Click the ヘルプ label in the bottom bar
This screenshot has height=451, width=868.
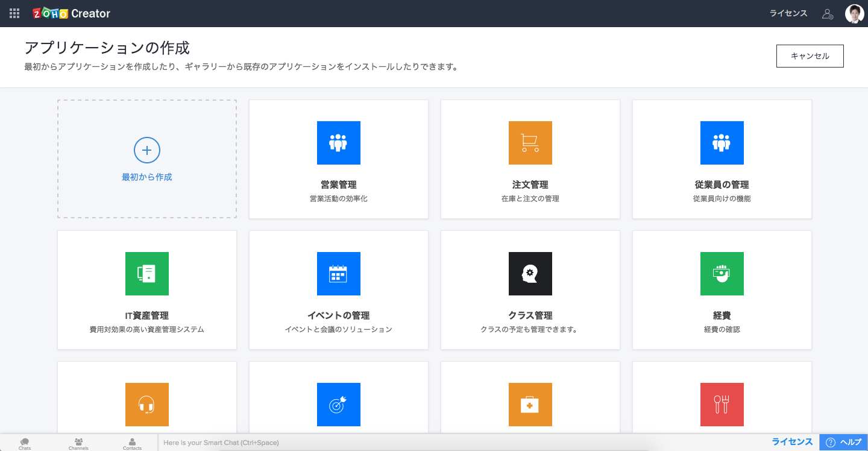pos(851,443)
